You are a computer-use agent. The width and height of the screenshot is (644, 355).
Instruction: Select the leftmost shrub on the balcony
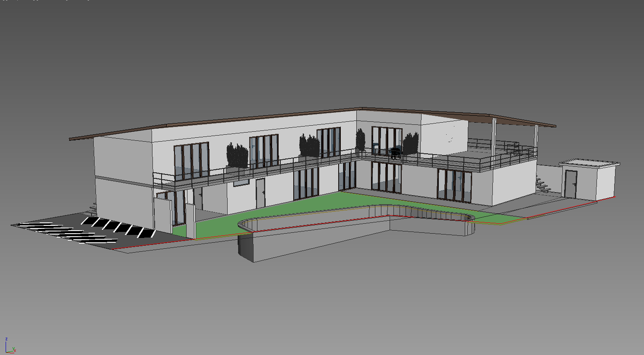tap(237, 155)
